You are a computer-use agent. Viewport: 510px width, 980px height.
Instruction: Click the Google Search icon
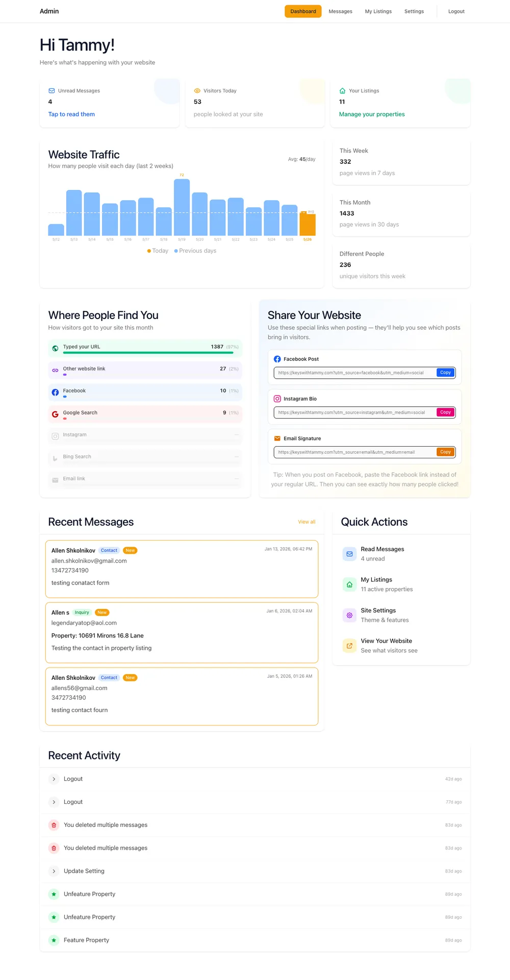point(55,414)
